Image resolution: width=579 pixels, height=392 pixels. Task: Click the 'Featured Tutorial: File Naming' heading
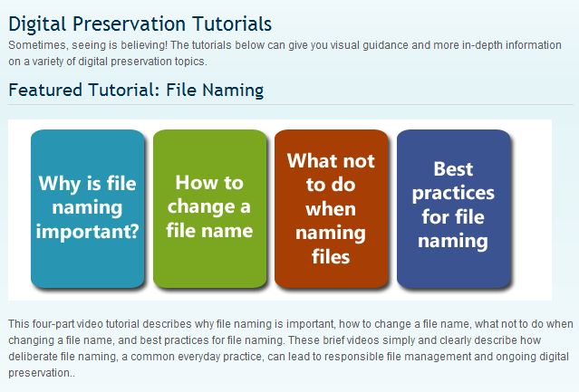coord(136,90)
